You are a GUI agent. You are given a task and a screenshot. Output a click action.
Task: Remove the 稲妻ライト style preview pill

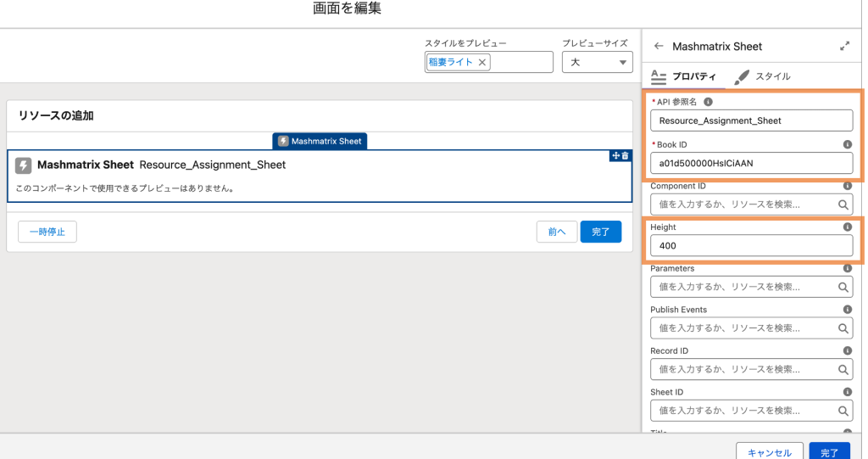[482, 62]
